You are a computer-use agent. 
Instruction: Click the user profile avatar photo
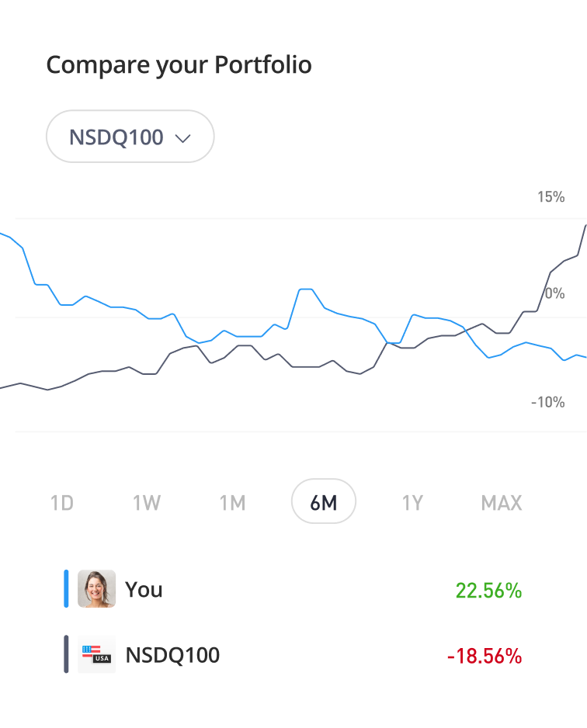(97, 589)
